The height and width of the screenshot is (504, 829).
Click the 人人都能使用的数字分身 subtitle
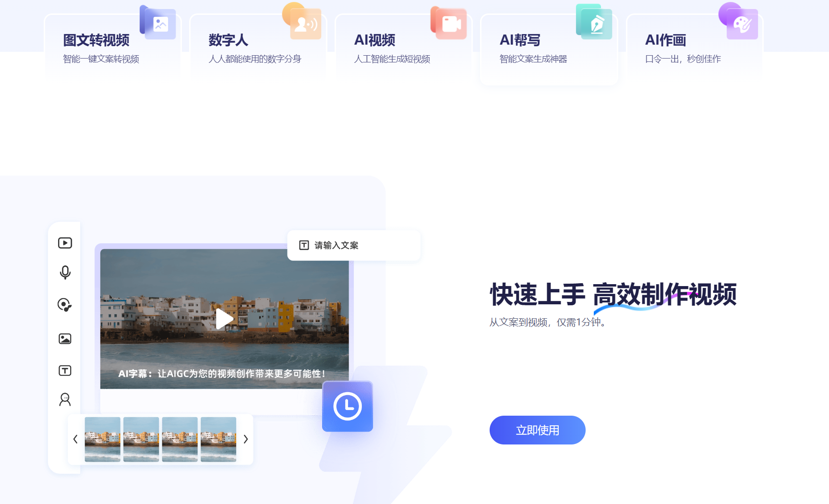coord(255,59)
